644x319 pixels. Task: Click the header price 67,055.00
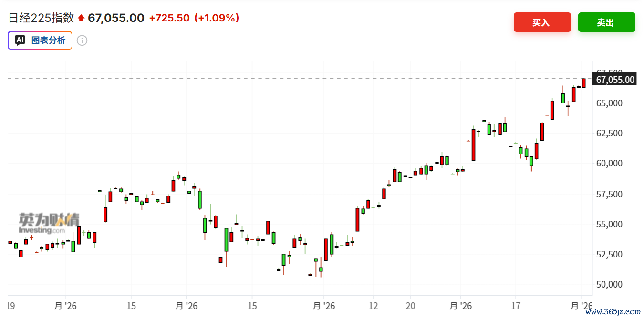116,18
